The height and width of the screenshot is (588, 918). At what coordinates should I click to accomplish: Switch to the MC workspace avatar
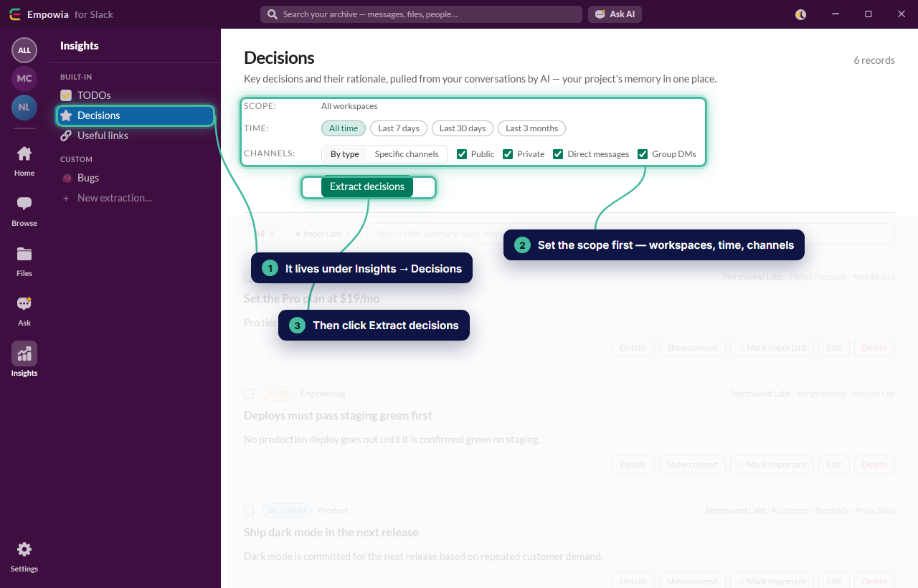[24, 78]
